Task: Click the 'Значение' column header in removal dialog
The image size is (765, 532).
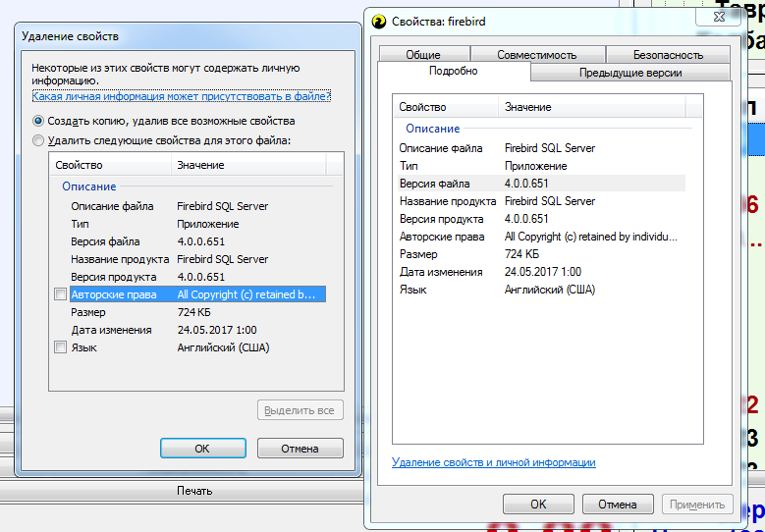Action: pyautogui.click(x=248, y=165)
